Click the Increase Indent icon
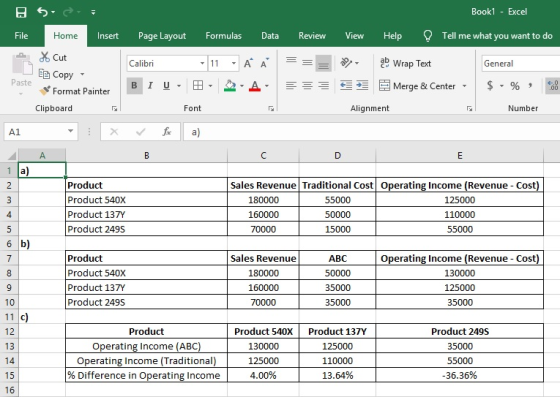 coord(362,86)
